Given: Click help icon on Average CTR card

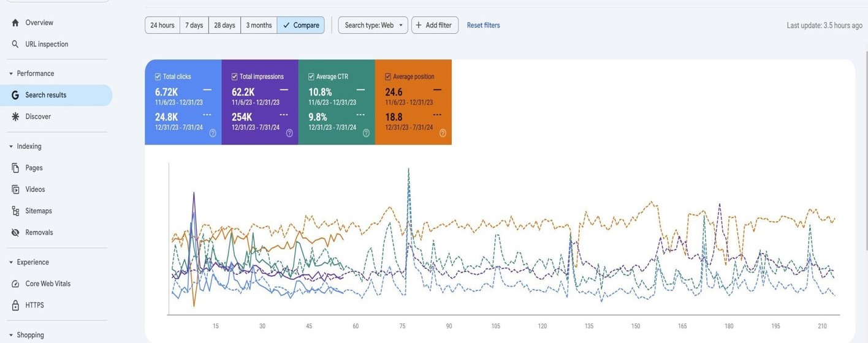Looking at the screenshot, I should pyautogui.click(x=366, y=133).
